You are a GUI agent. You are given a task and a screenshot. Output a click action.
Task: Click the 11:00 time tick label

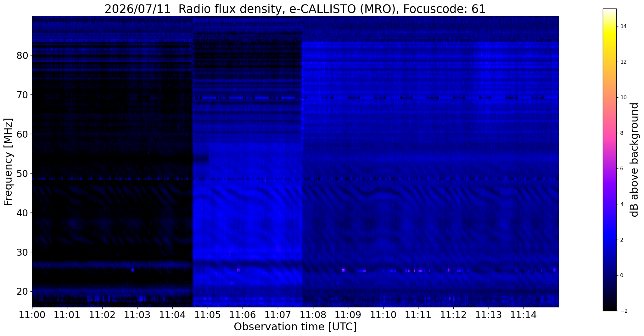click(32, 315)
